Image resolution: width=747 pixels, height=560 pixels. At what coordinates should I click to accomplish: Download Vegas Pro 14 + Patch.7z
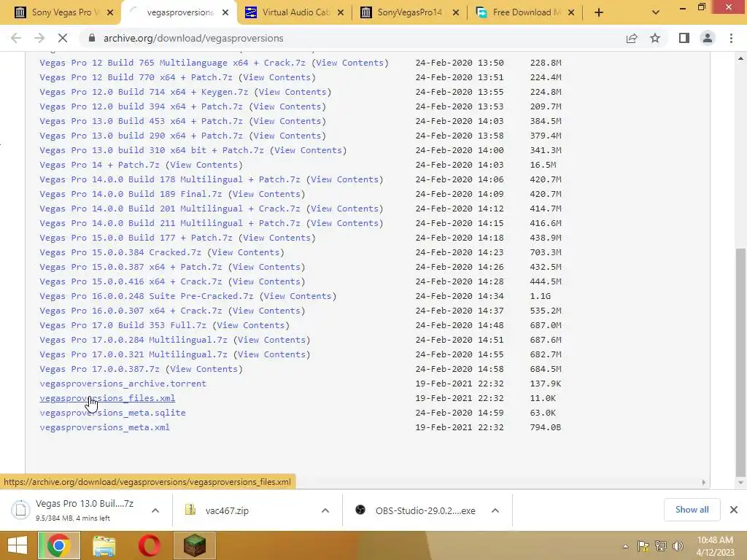point(99,165)
